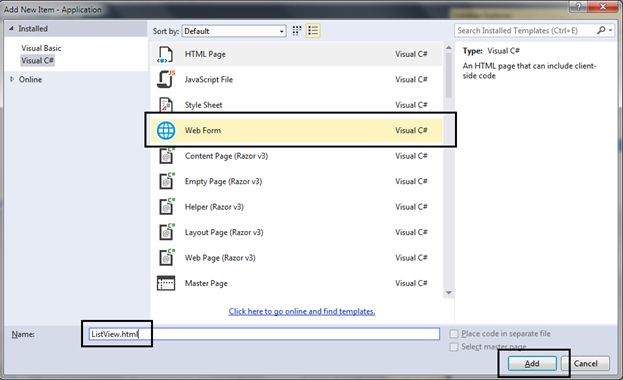Click the HTML Page template name

coord(205,54)
